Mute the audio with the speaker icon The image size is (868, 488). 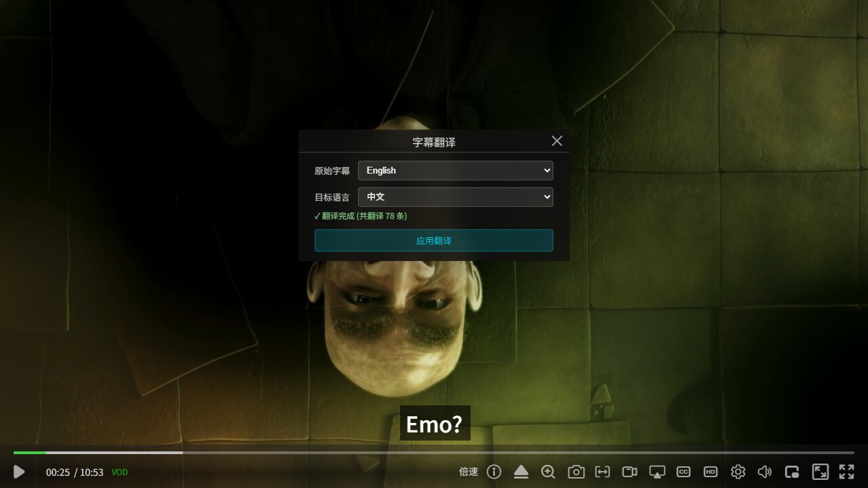click(x=765, y=472)
